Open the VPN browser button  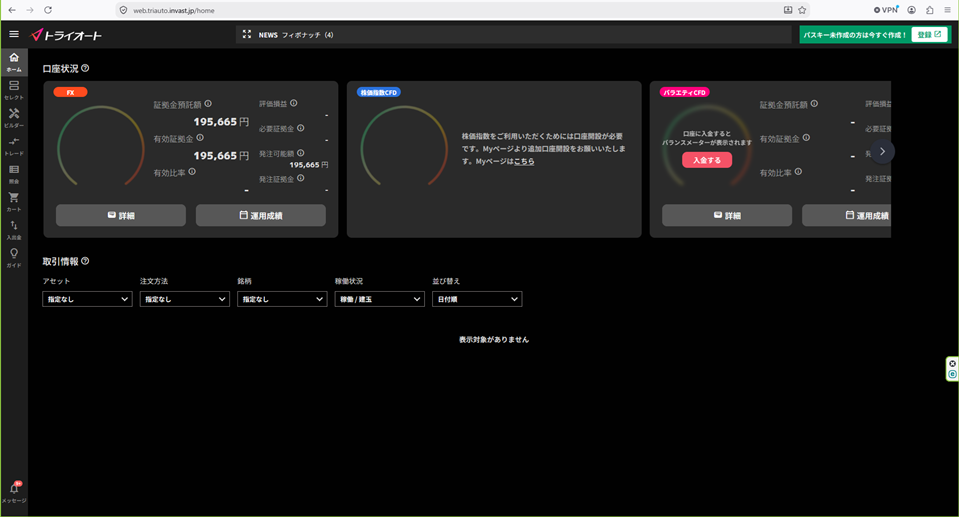[886, 10]
